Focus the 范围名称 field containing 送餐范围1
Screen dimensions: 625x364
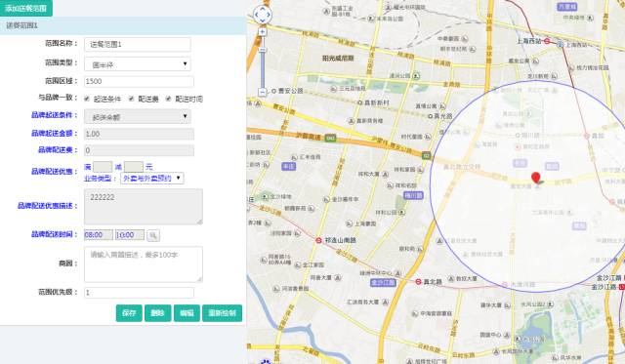tap(138, 44)
